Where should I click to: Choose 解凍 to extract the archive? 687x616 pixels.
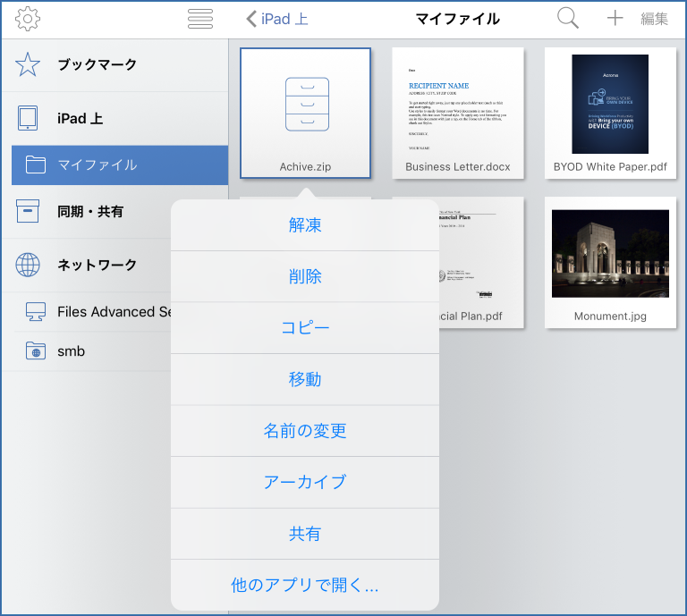pos(305,225)
